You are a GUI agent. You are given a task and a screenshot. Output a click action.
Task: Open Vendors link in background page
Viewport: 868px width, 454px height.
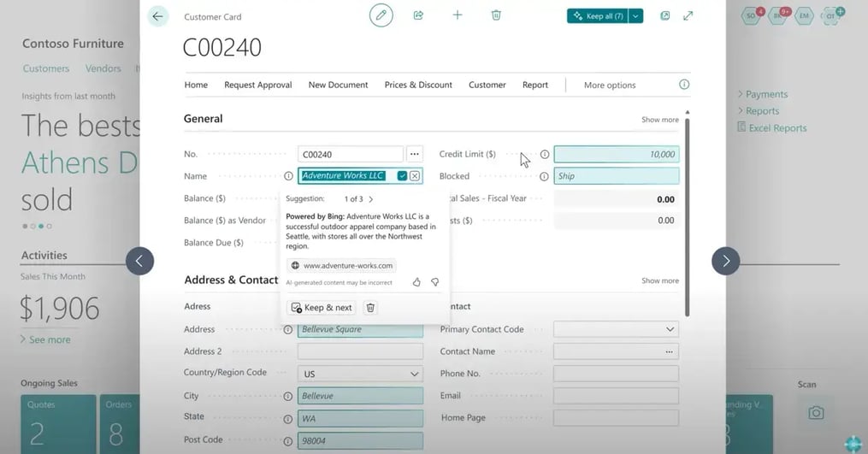pos(103,68)
